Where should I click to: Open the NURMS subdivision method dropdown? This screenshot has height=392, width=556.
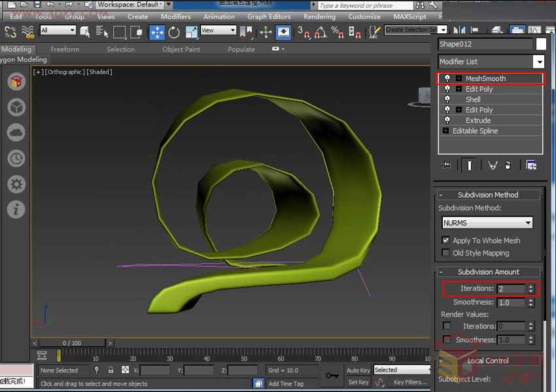point(528,223)
